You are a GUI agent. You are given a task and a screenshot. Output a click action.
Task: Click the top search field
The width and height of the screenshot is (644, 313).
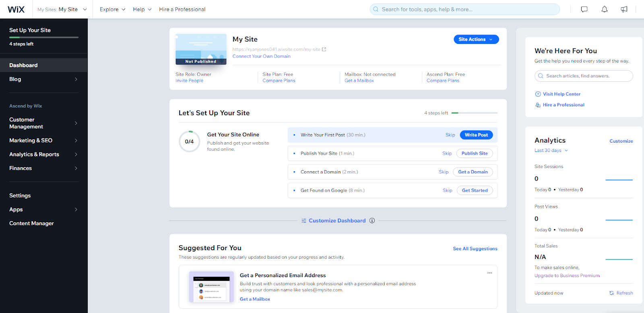pyautogui.click(x=465, y=9)
